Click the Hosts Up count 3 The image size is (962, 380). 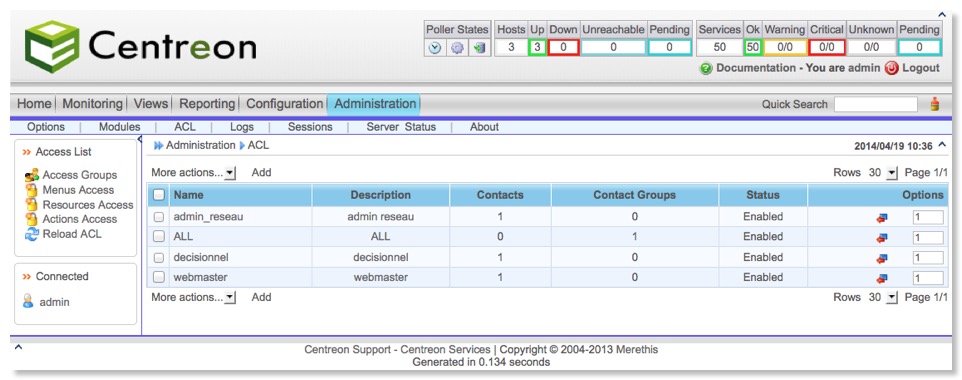pos(537,48)
